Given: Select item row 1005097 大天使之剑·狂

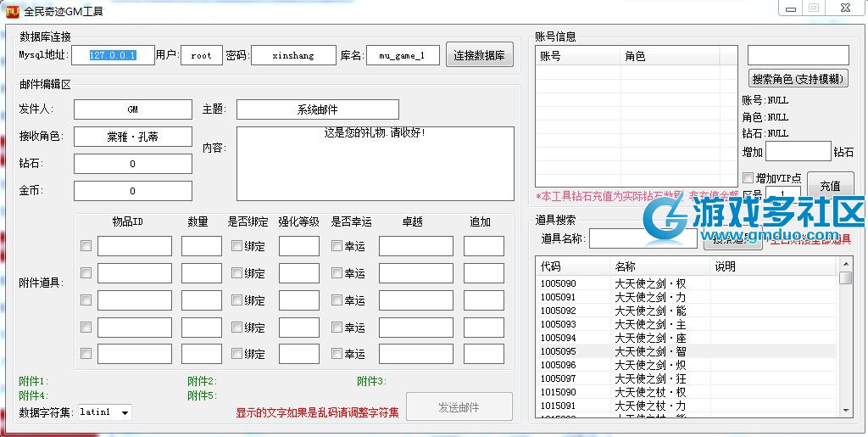Looking at the screenshot, I should (687, 378).
